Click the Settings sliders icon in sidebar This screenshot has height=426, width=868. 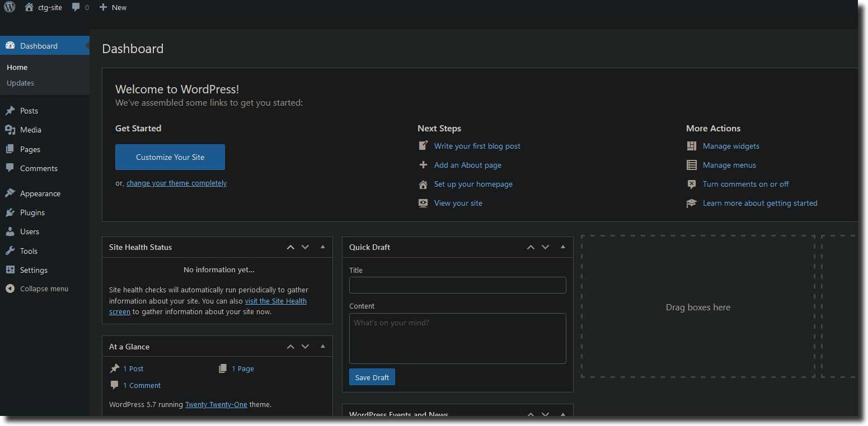10,270
